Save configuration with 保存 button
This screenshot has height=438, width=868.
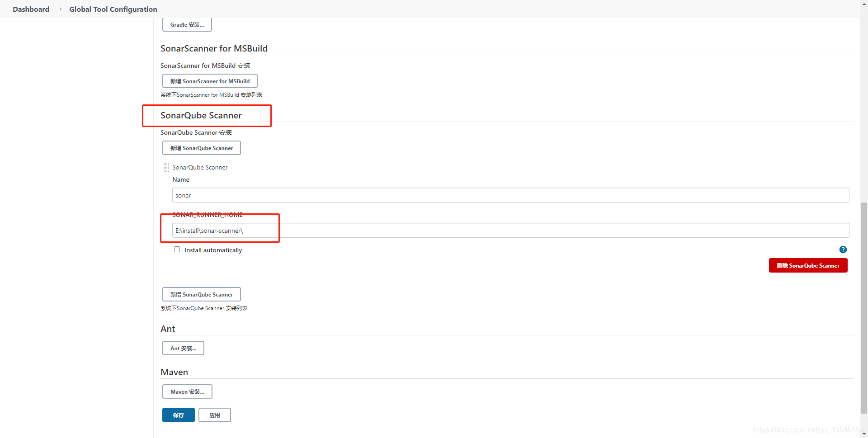click(179, 415)
